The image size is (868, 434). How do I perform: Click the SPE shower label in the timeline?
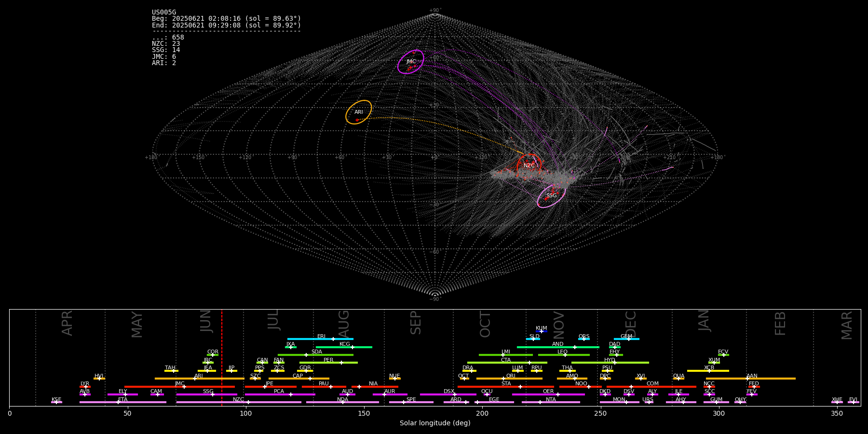[411, 400]
